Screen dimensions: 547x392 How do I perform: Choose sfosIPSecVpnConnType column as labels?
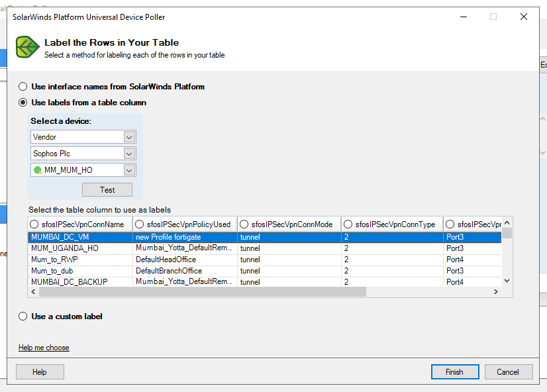click(x=348, y=224)
